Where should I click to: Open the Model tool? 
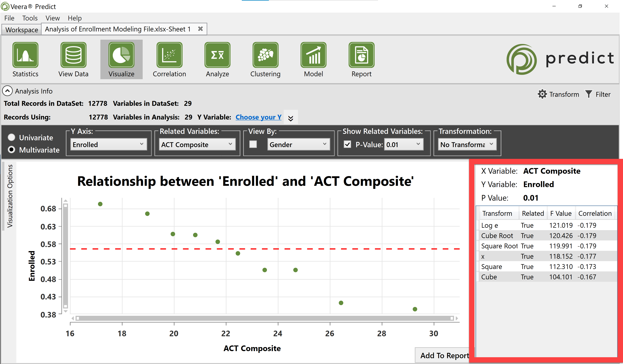(x=313, y=59)
